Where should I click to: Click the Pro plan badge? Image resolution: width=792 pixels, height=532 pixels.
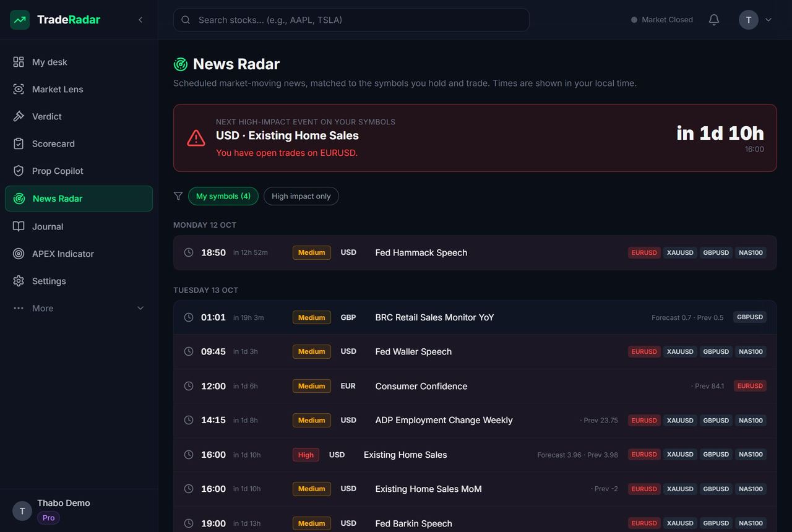pos(48,518)
